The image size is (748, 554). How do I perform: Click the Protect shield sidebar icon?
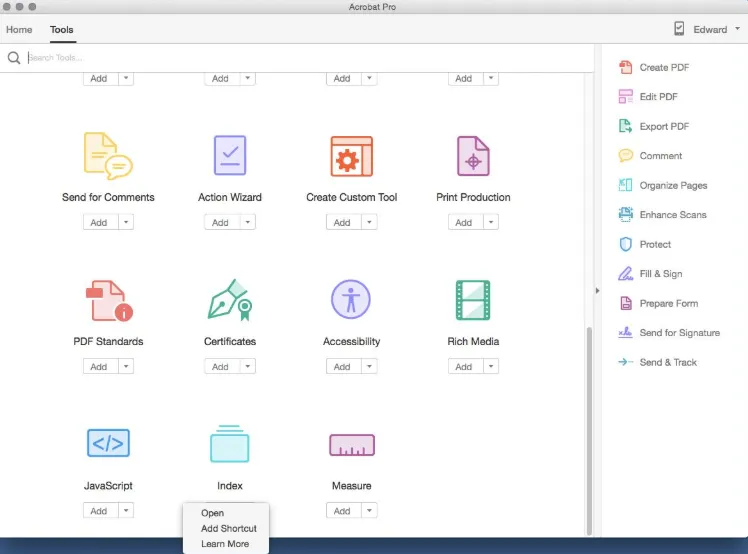pos(625,244)
